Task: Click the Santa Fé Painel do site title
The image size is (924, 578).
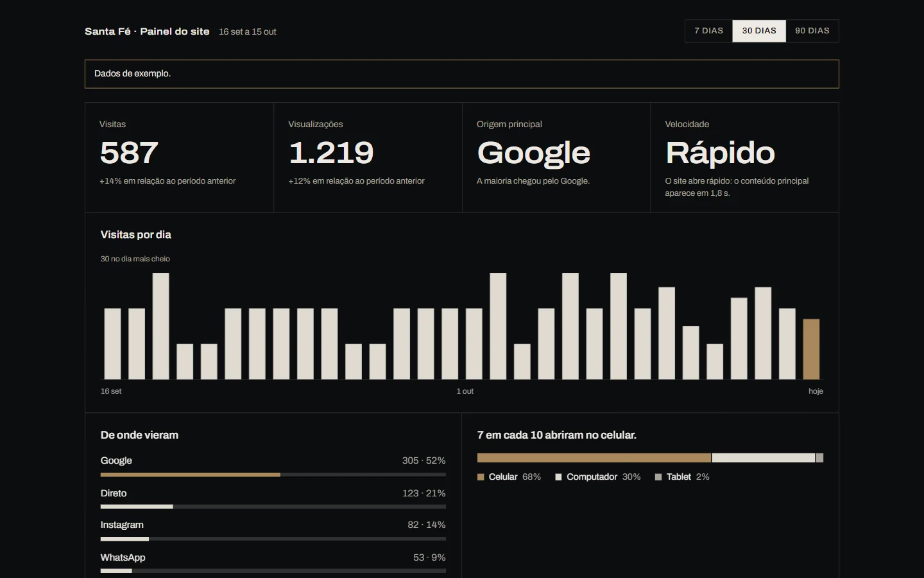Action: coord(147,31)
